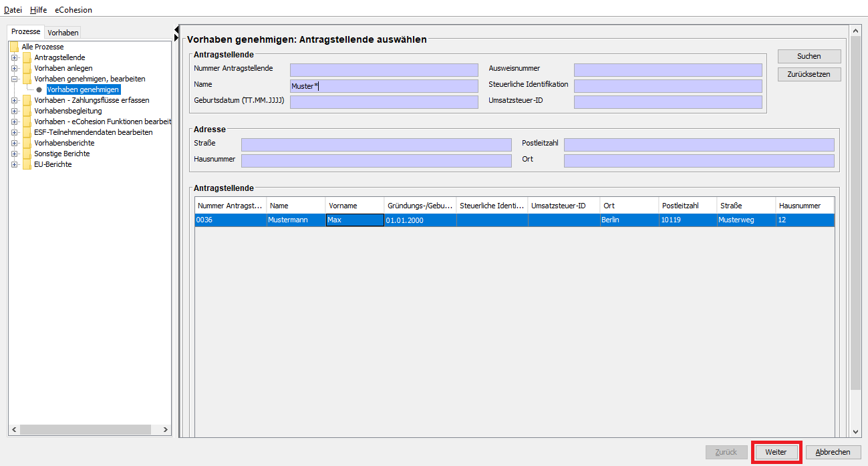The image size is (868, 466).
Task: Switch to the Vorhaben tab
Action: 63,33
